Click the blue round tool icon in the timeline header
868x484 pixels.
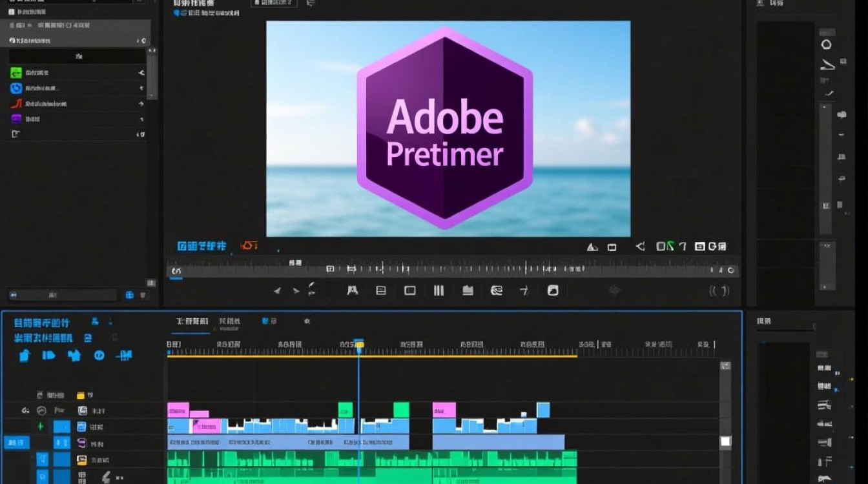[99, 355]
